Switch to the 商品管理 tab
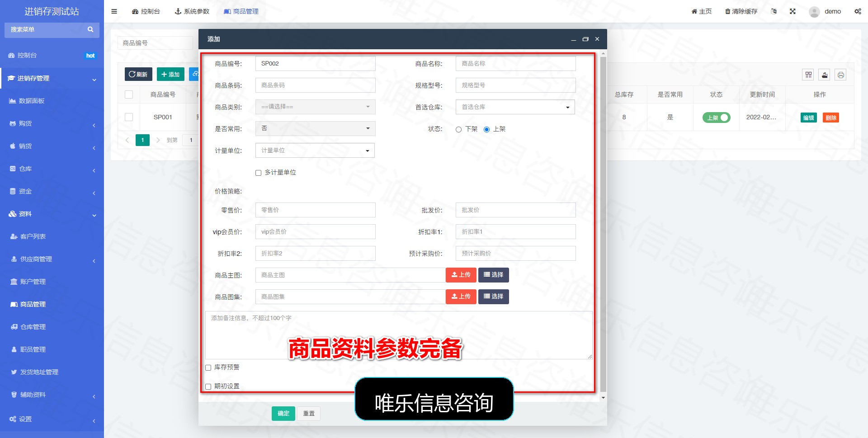 pyautogui.click(x=241, y=11)
